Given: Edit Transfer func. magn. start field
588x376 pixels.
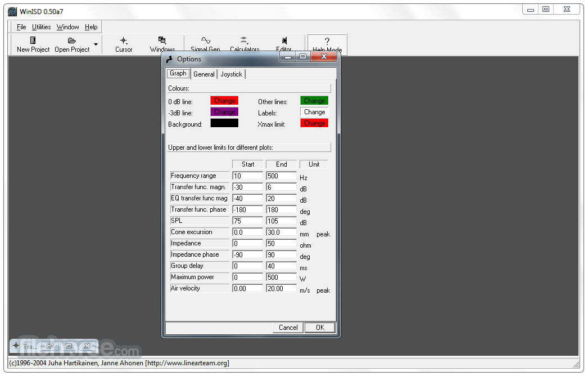Looking at the screenshot, I should point(247,187).
